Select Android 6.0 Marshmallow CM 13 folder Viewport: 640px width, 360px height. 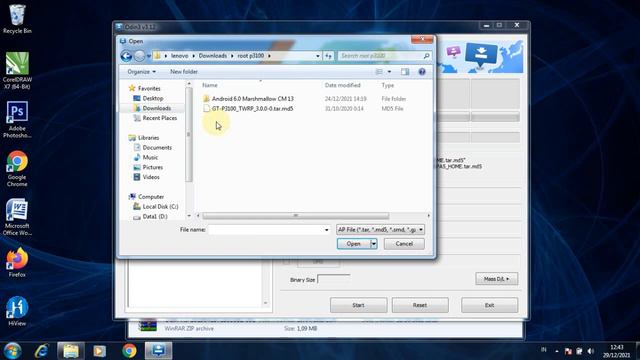tap(253, 99)
